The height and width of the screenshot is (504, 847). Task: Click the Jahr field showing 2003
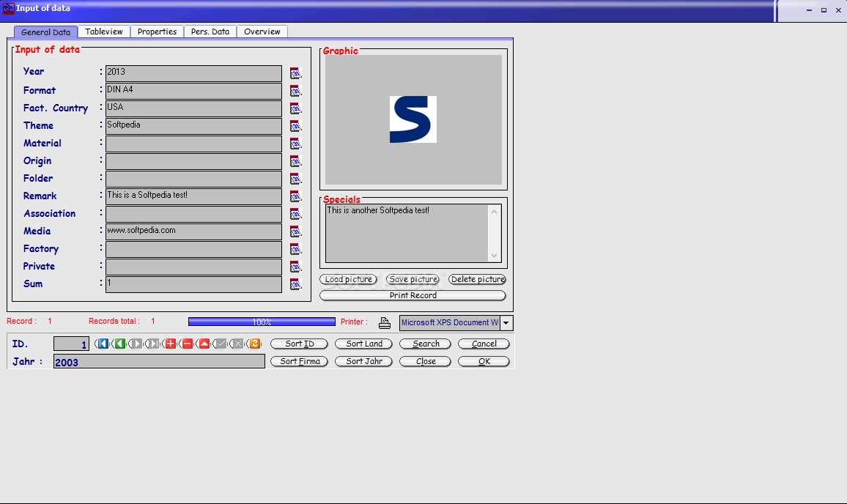(x=159, y=361)
